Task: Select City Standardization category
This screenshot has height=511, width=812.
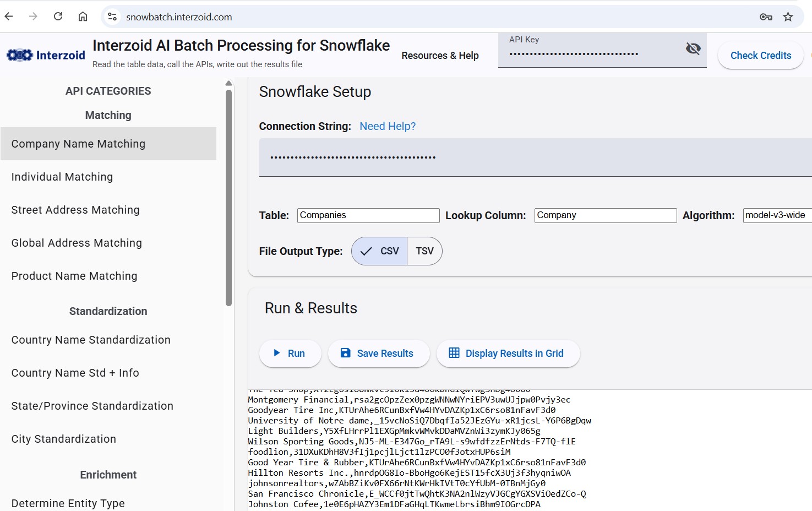Action: tap(108, 439)
